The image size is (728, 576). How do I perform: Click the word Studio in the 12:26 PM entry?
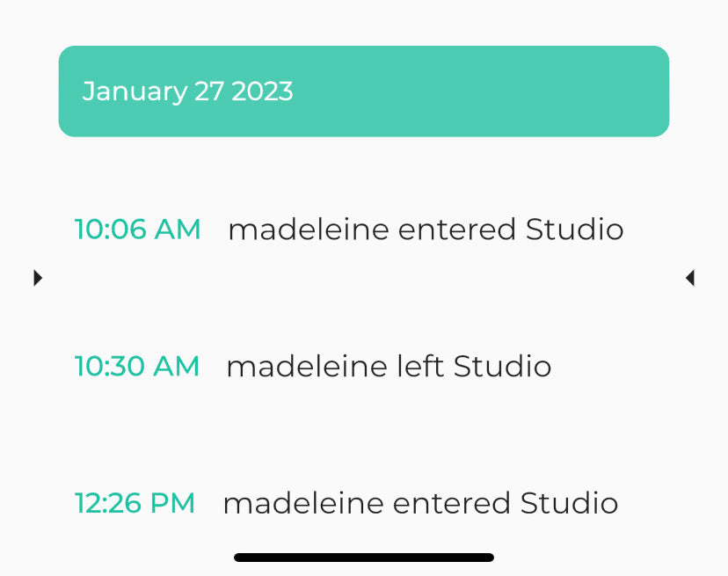click(x=570, y=503)
